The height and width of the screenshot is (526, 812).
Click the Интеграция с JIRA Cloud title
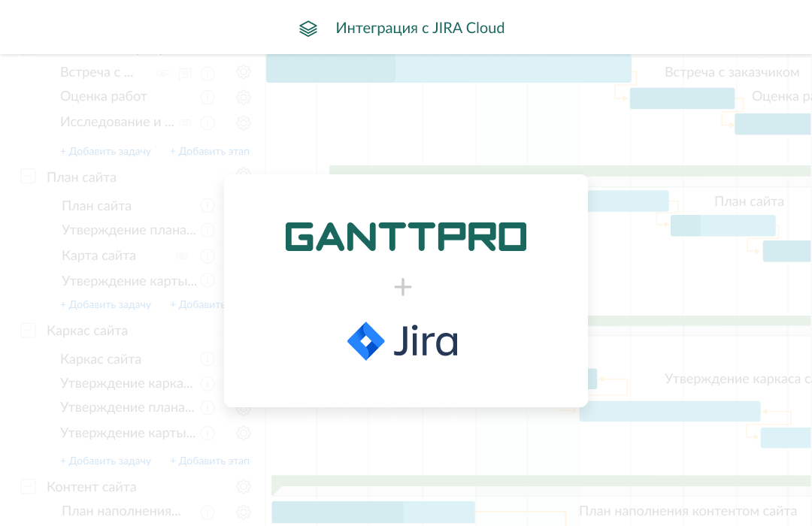point(420,28)
